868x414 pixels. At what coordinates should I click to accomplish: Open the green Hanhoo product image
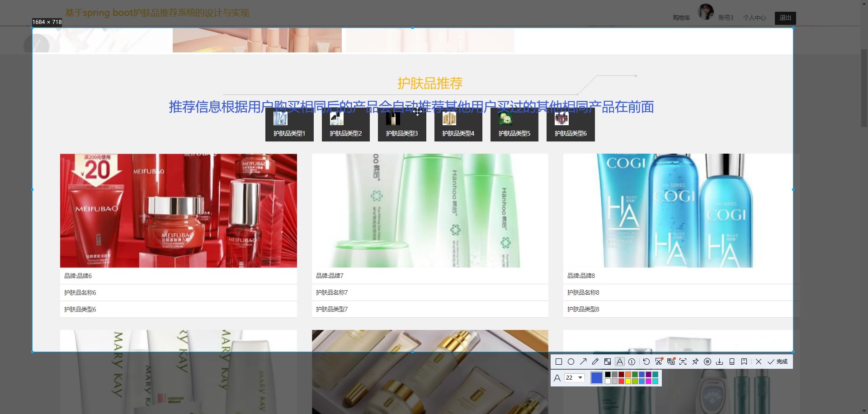pos(430,211)
